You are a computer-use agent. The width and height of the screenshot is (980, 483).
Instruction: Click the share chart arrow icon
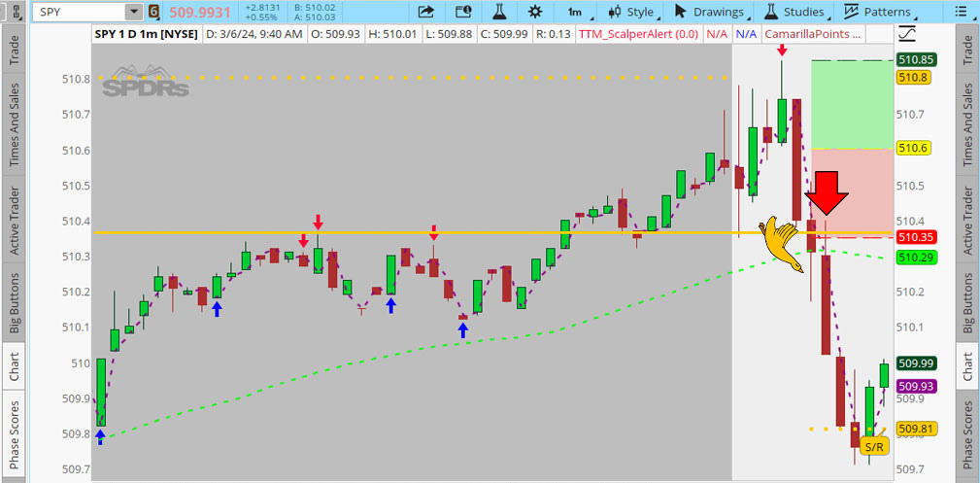[x=425, y=12]
